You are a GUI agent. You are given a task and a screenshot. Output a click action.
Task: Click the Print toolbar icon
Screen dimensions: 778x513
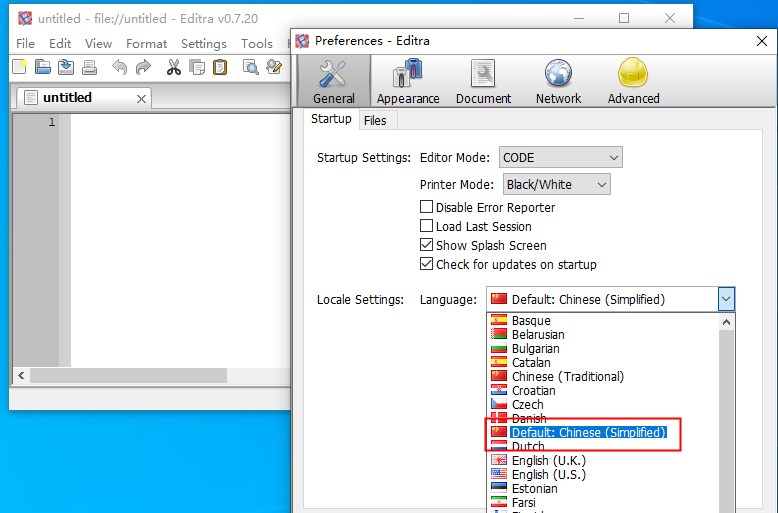pos(89,66)
